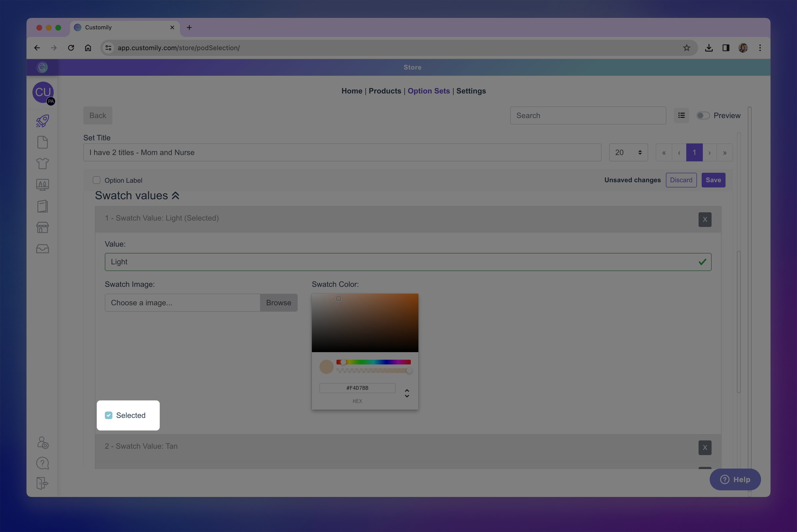Discard the unsaved changes

[681, 180]
